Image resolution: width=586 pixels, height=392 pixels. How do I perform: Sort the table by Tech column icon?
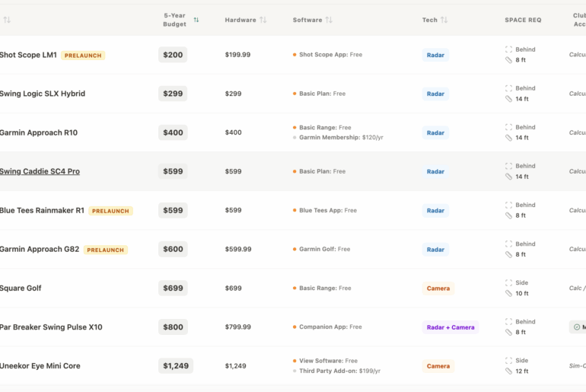444,20
